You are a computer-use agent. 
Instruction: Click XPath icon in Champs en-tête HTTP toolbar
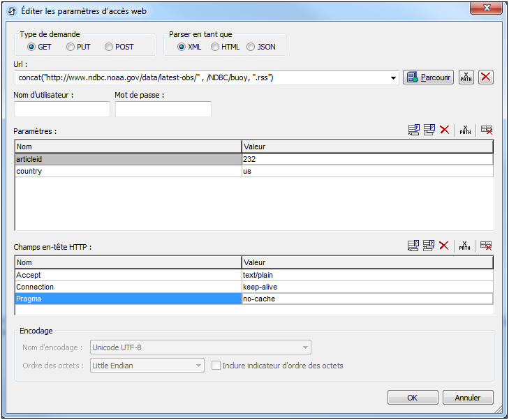[465, 246]
